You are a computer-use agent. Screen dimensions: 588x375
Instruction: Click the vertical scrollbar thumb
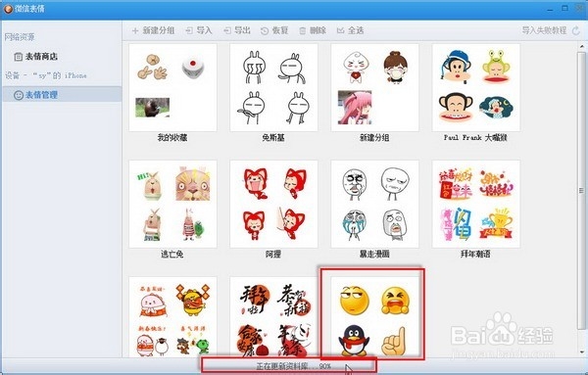tap(581, 191)
